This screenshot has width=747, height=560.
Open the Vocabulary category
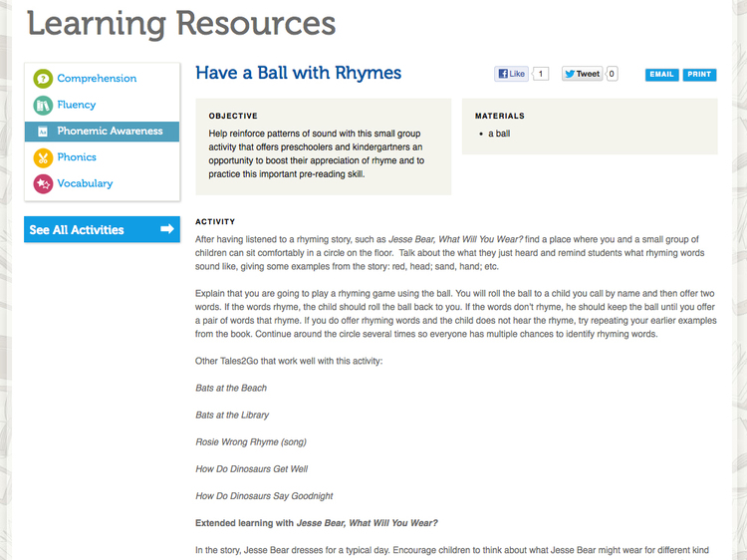pos(85,183)
